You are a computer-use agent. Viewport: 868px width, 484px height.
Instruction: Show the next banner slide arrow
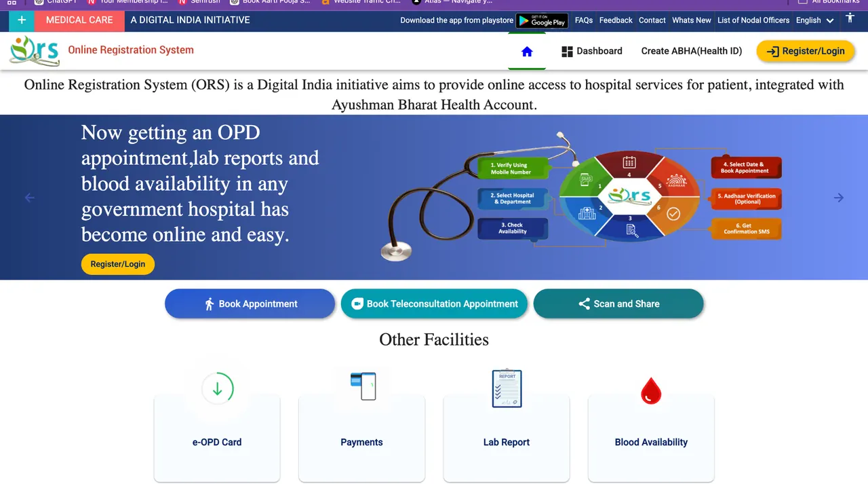[839, 198]
